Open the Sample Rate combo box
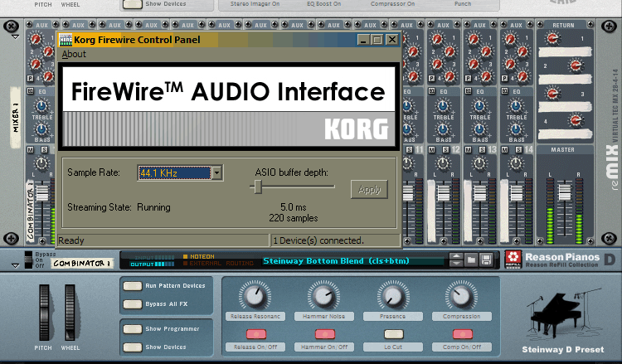The width and height of the screenshot is (622, 364). point(180,172)
